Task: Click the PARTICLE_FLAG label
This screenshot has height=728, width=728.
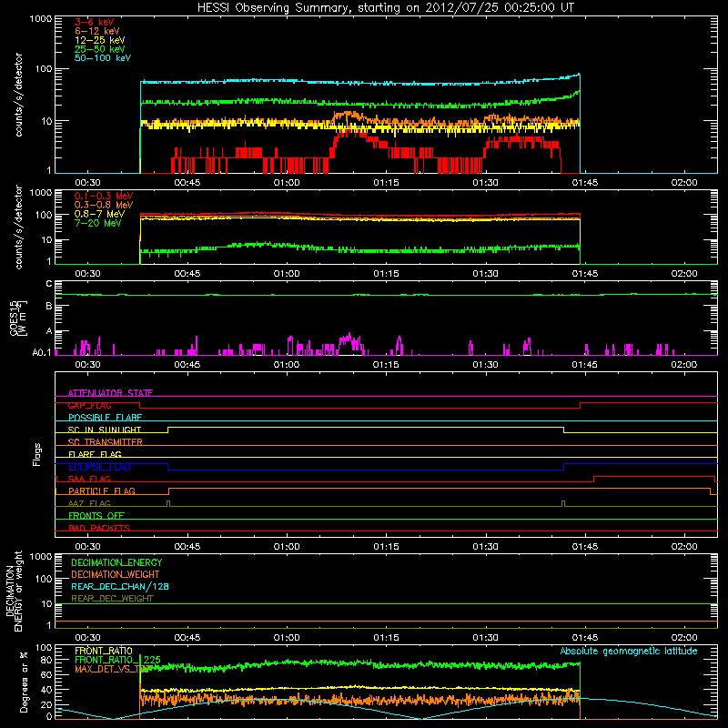Action: coord(102,490)
